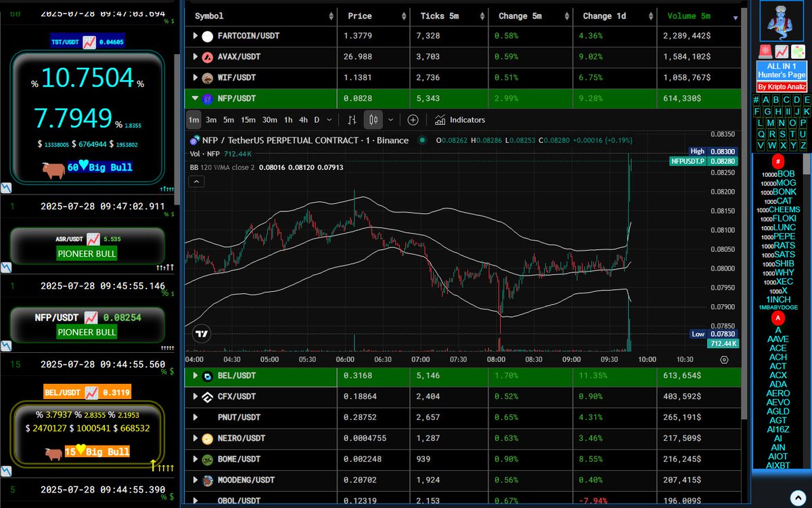Viewport: 812px width, 508px height.
Task: Click the AVAX coin logo
Action: click(x=207, y=57)
